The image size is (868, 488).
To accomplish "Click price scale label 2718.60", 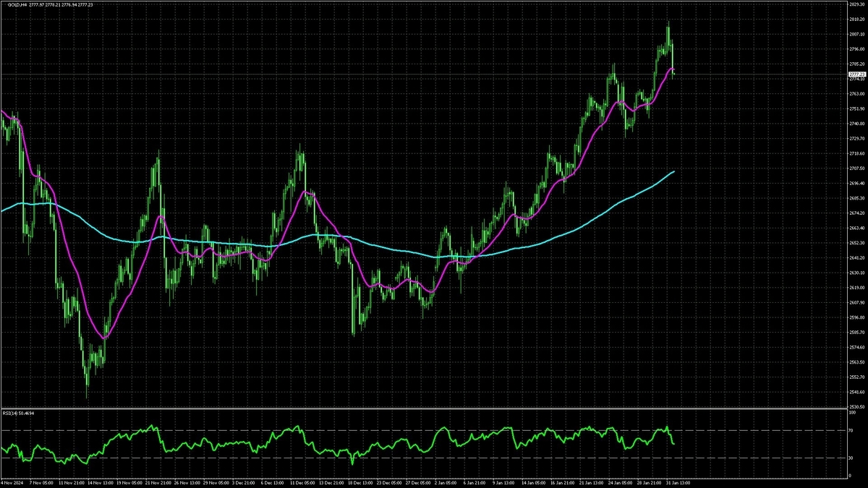I will (x=856, y=153).
